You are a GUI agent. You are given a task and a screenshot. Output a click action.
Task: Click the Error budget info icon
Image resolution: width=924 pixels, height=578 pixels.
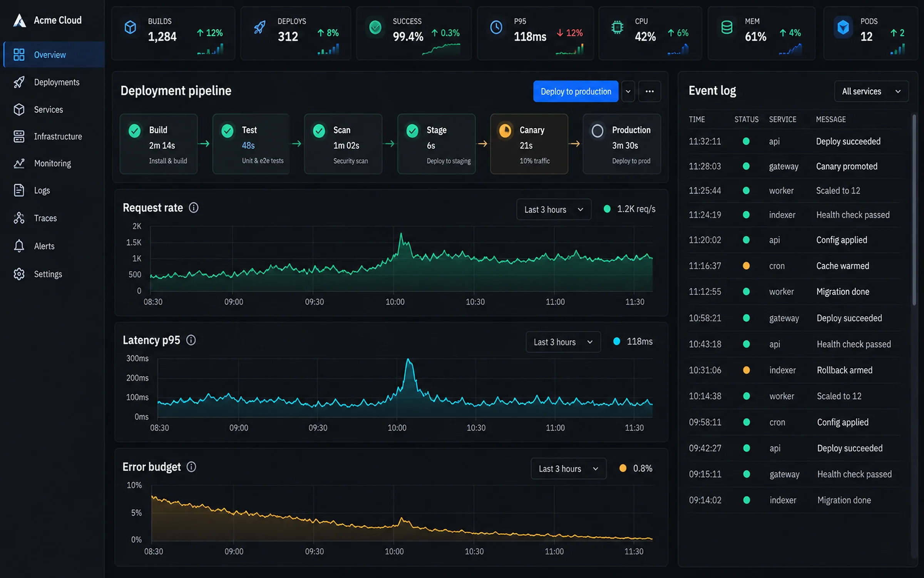(x=191, y=467)
